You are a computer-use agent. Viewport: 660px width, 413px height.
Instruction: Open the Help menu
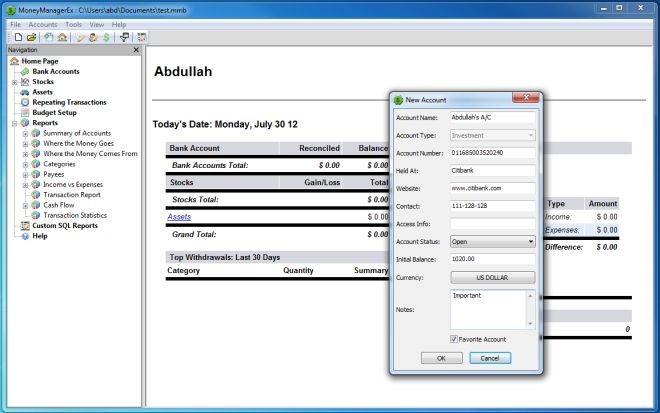click(119, 25)
